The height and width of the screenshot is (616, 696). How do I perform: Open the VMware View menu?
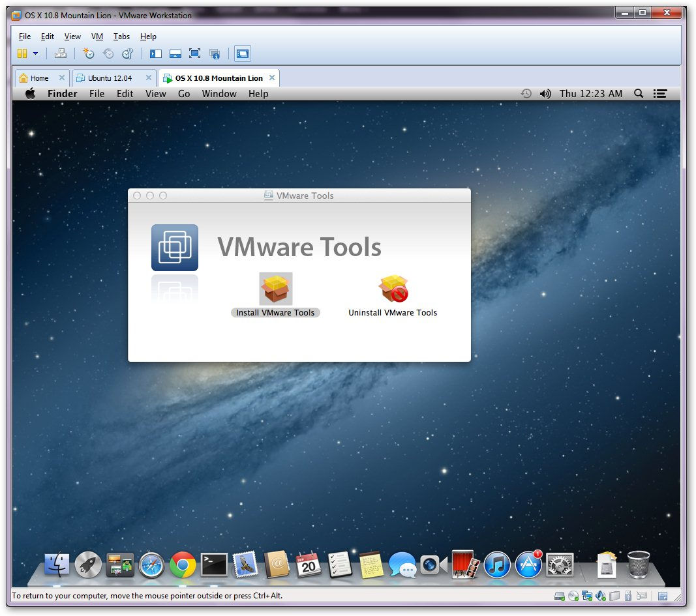click(x=72, y=37)
